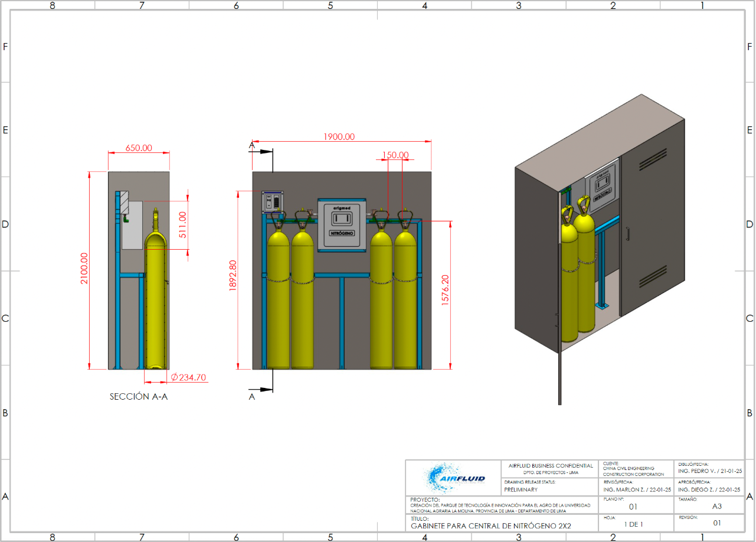Select the small control box in front view

click(x=272, y=201)
